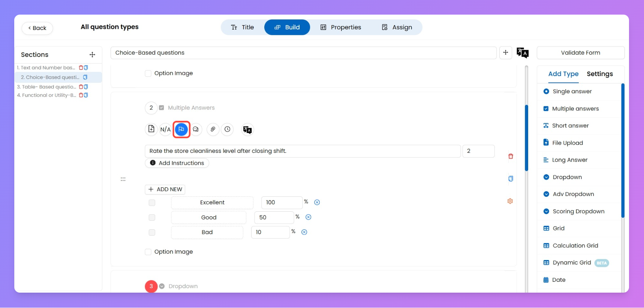Image resolution: width=644 pixels, height=308 pixels.
Task: Delete the Functional or Utility section
Action: (81, 95)
